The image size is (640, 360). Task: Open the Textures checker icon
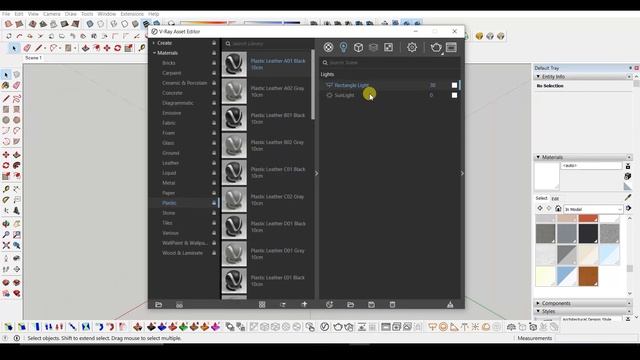pos(388,47)
